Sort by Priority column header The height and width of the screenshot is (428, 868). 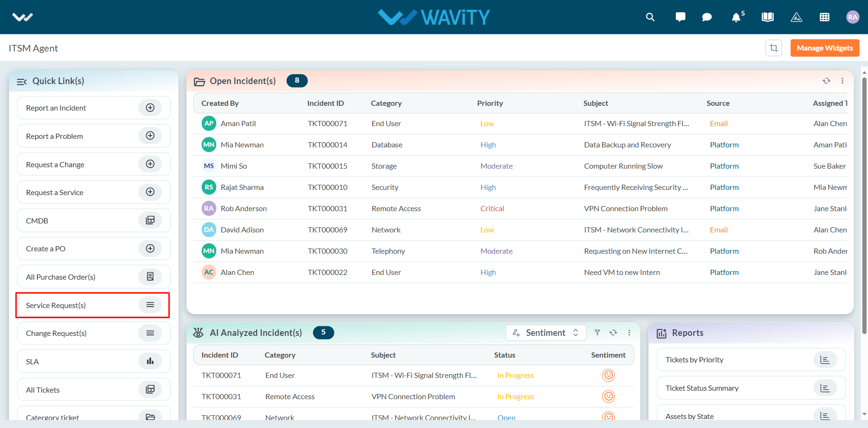tap(490, 103)
